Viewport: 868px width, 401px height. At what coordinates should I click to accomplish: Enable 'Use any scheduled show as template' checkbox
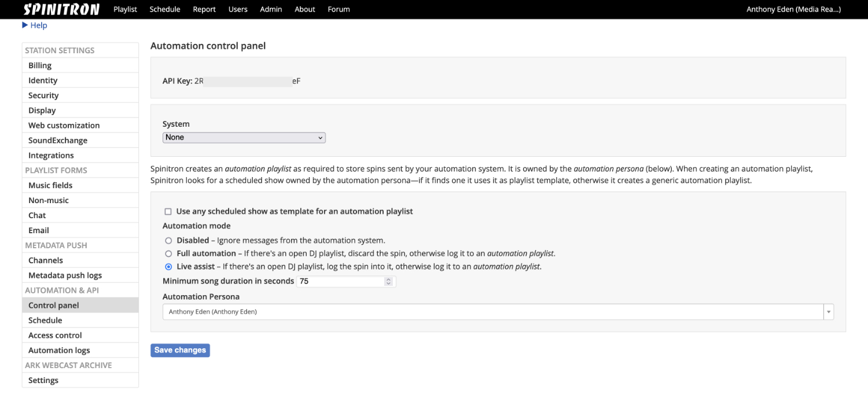168,212
